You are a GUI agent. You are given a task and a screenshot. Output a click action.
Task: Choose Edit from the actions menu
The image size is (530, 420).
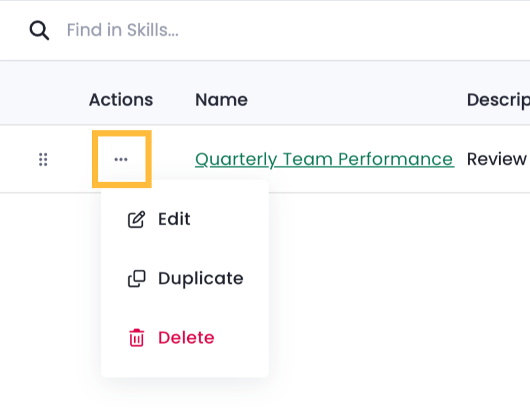coord(185,219)
